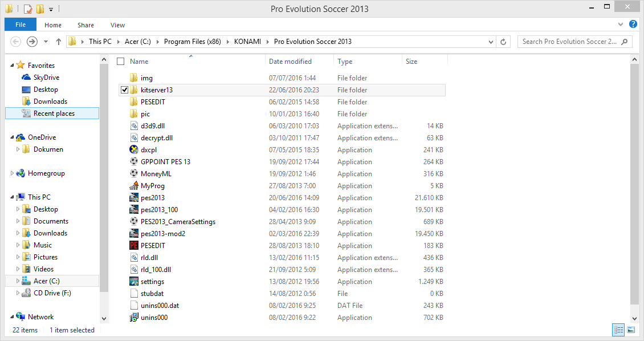Expand the Homegroup tree node

13,173
